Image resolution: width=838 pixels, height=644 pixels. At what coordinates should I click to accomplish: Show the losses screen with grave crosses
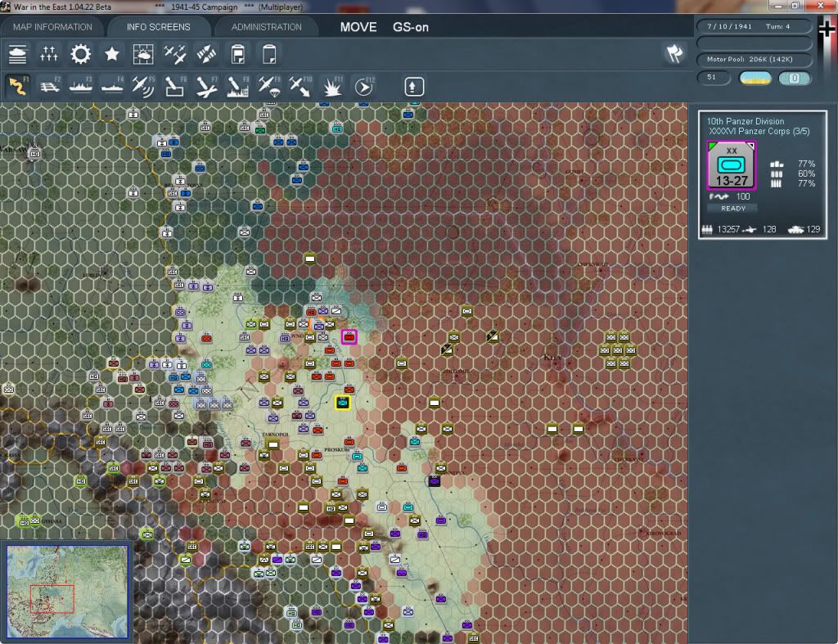point(48,54)
